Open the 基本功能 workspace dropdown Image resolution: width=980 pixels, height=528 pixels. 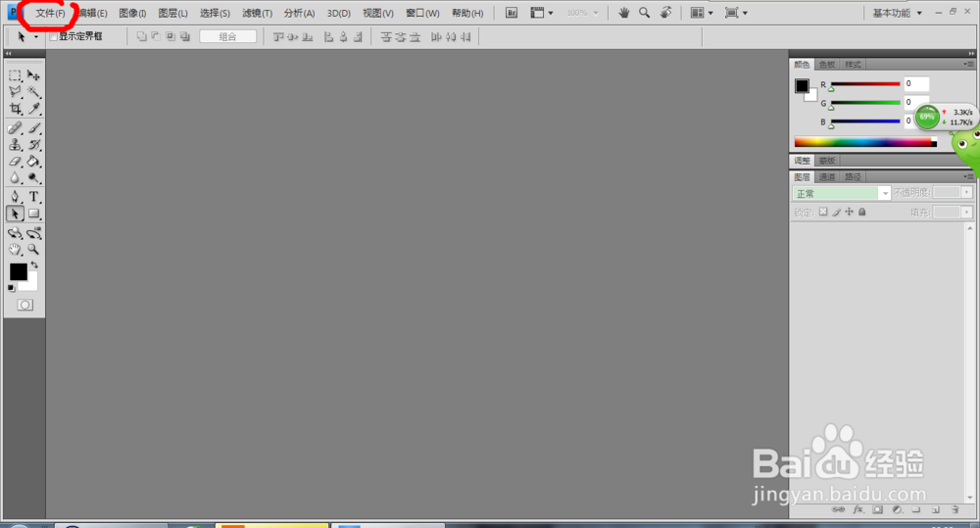coord(897,13)
